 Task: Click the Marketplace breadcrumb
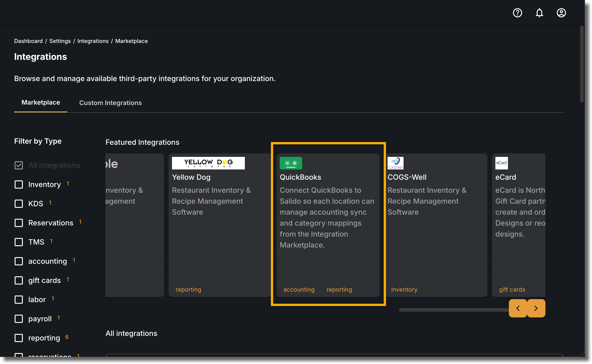pyautogui.click(x=132, y=41)
